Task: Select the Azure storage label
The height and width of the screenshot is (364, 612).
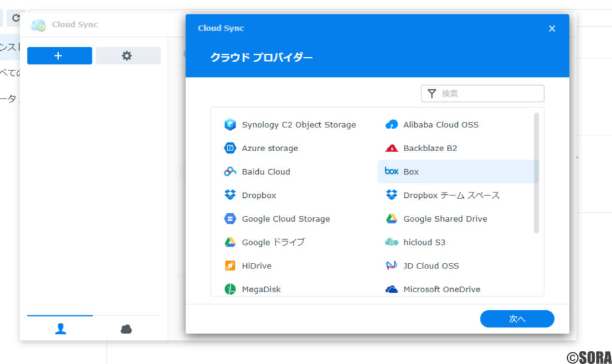Action: click(x=270, y=148)
